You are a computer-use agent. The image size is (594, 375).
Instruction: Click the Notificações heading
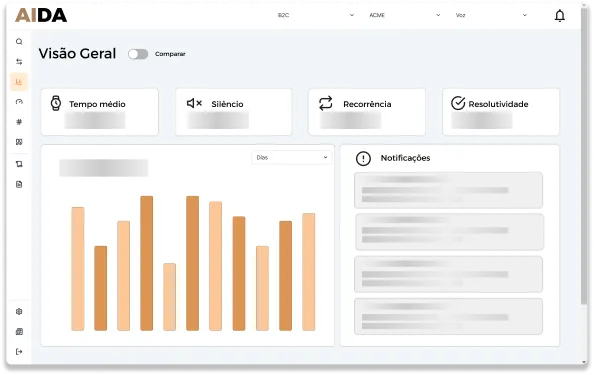405,158
